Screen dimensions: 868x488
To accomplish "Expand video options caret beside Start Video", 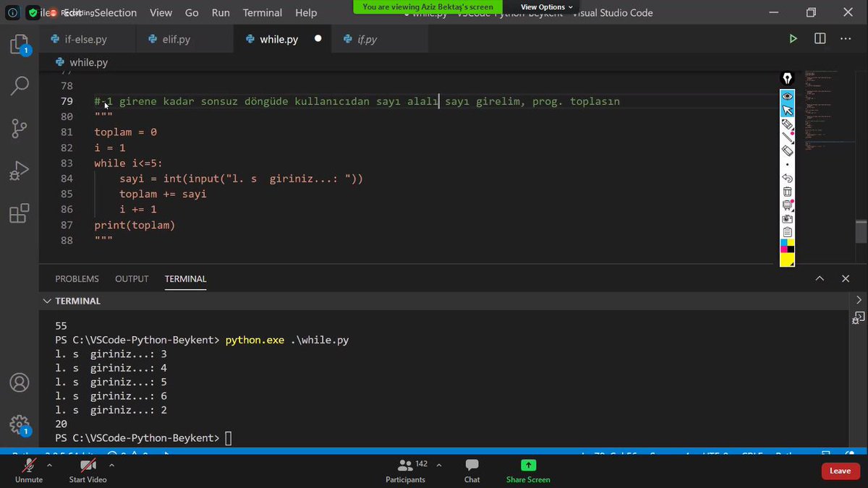I will pyautogui.click(x=111, y=465).
